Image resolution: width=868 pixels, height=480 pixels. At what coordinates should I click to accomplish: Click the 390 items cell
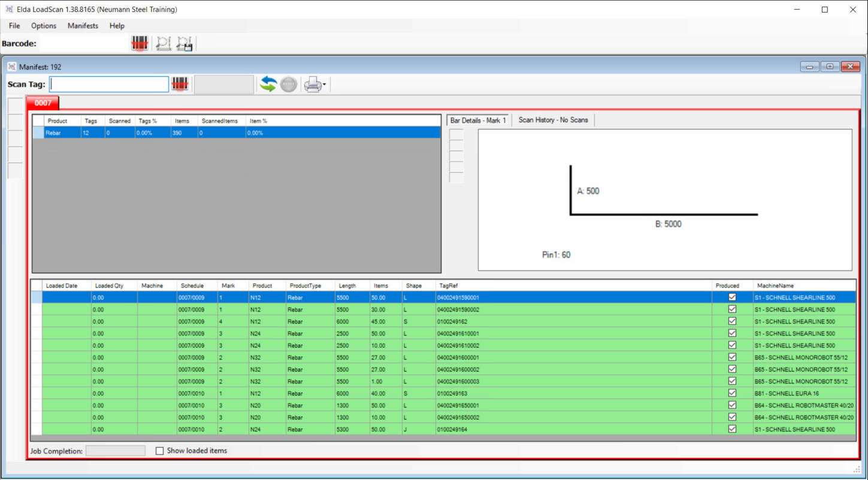point(184,133)
